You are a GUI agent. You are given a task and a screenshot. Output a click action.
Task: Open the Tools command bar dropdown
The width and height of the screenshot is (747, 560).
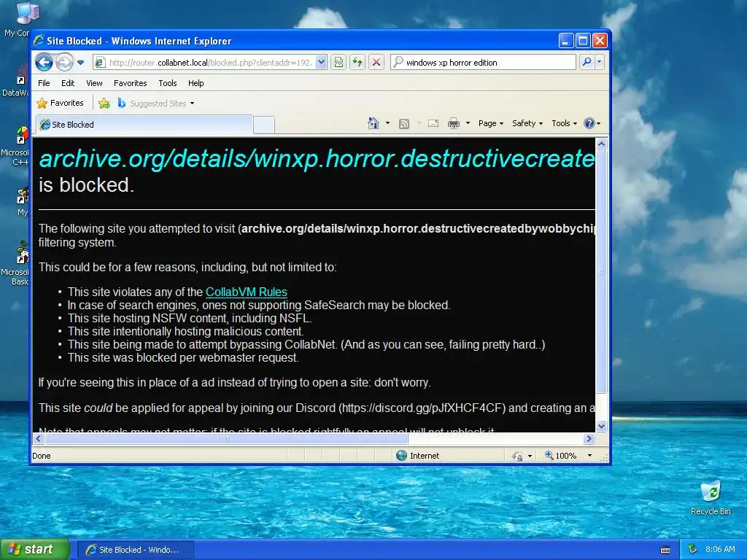564,123
